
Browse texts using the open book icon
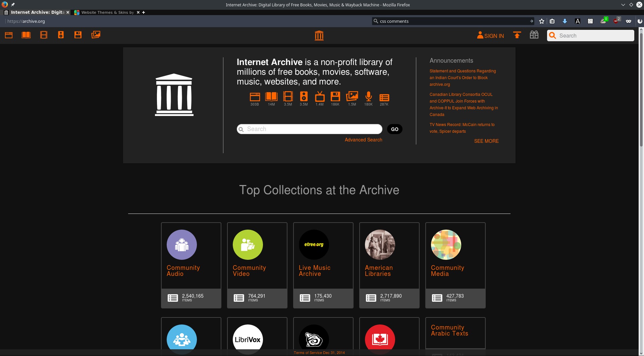click(26, 35)
